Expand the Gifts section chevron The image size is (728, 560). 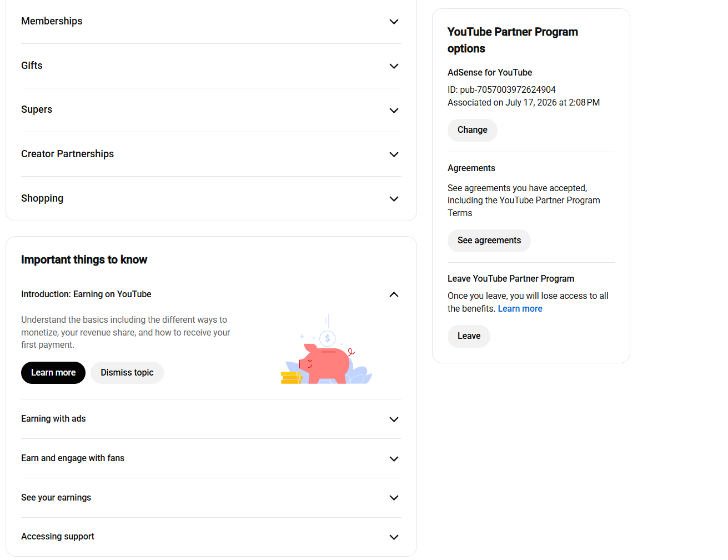[x=394, y=66]
